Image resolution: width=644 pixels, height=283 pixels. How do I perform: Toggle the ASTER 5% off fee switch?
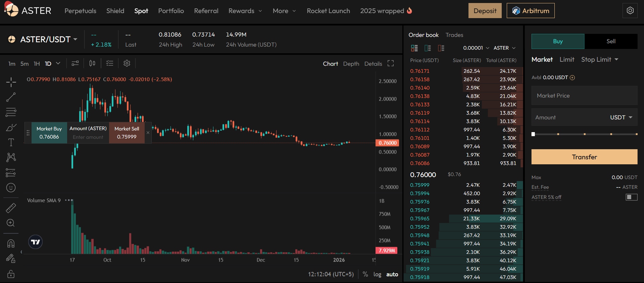coord(632,197)
